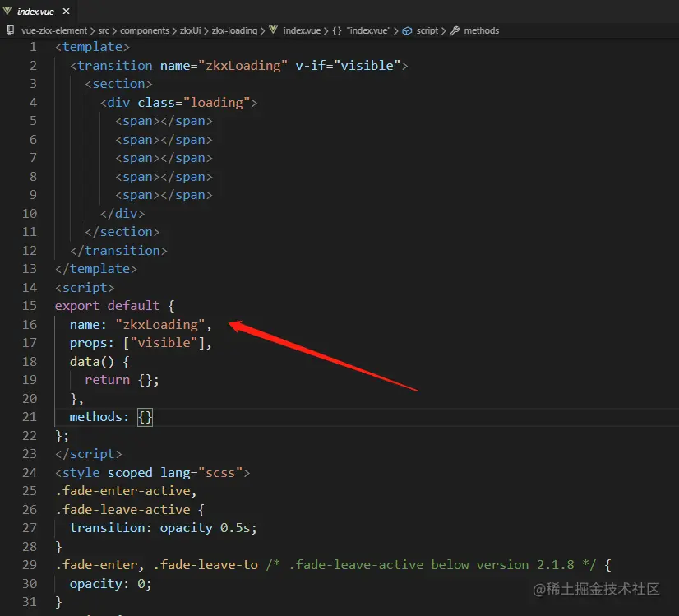Click the highlighted braces after methods
This screenshot has height=616, width=679.
145,417
